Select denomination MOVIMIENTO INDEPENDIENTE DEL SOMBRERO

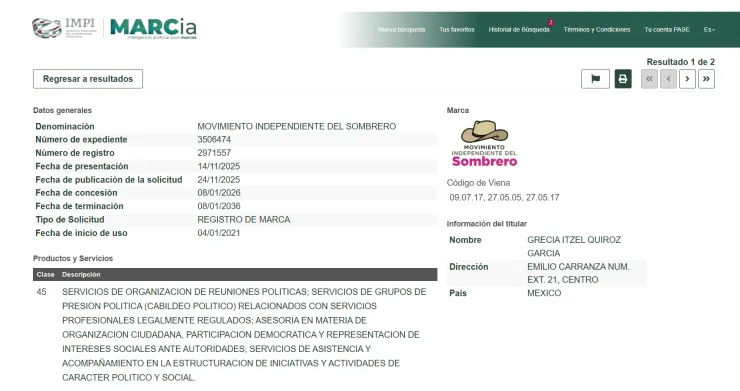pos(296,126)
